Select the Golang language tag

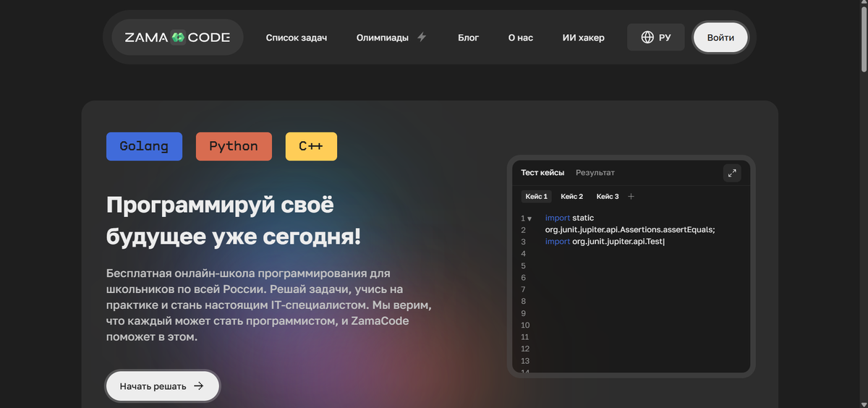pyautogui.click(x=144, y=146)
